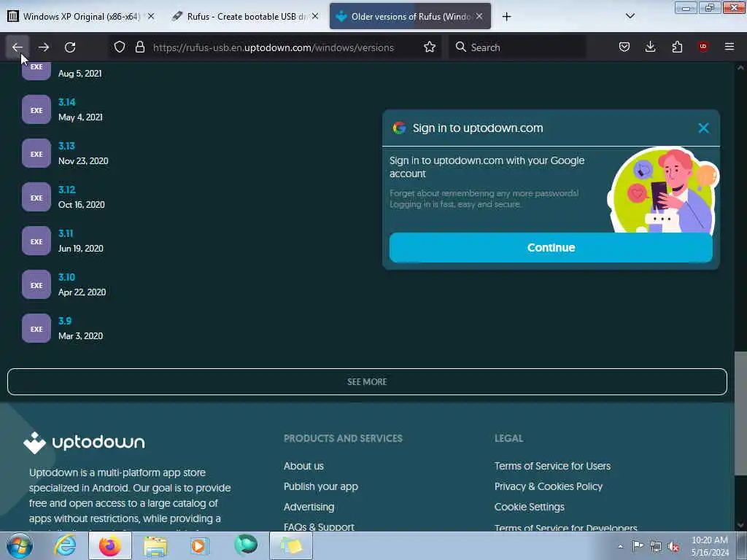Open the Firefox downloads panel

tap(650, 47)
